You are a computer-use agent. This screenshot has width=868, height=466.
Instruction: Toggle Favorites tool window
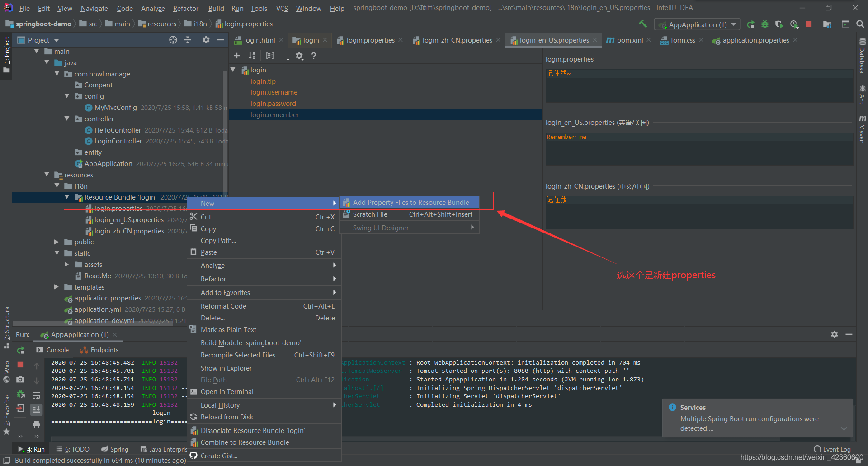(x=6, y=414)
